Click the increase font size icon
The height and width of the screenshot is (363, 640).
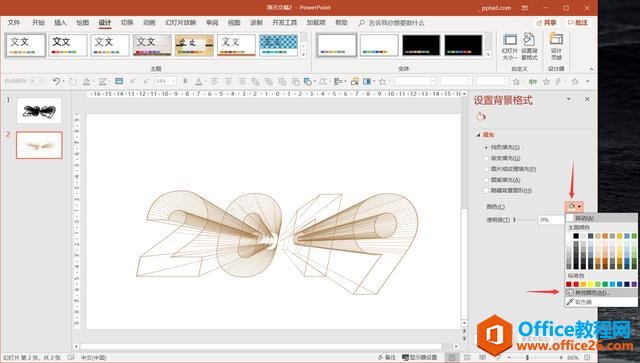click(x=133, y=82)
